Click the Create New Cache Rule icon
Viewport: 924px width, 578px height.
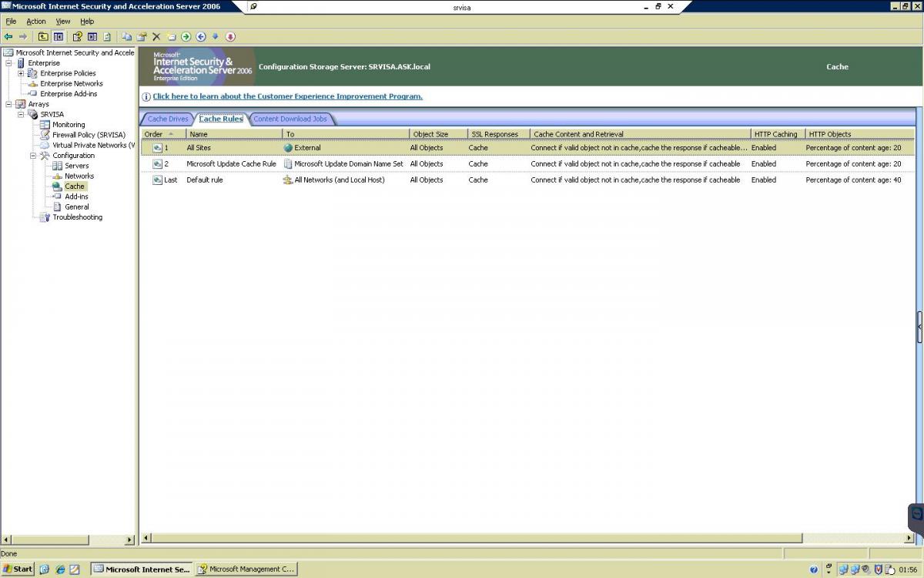pos(171,36)
